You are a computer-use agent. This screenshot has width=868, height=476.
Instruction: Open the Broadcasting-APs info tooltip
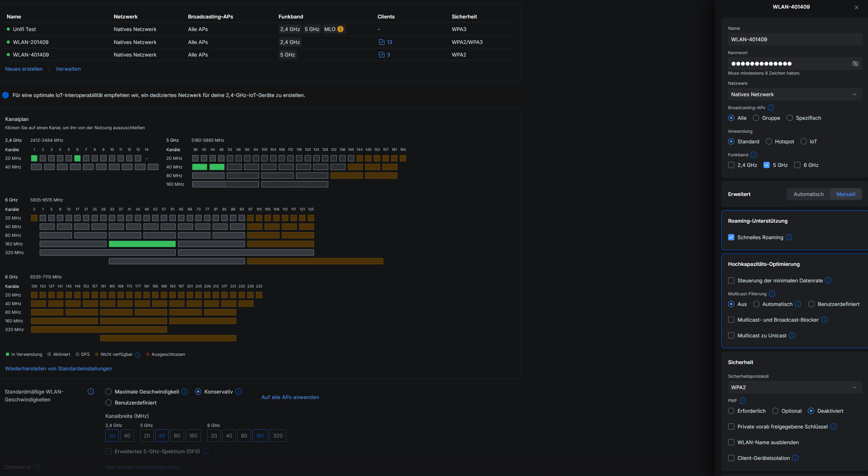click(x=771, y=107)
